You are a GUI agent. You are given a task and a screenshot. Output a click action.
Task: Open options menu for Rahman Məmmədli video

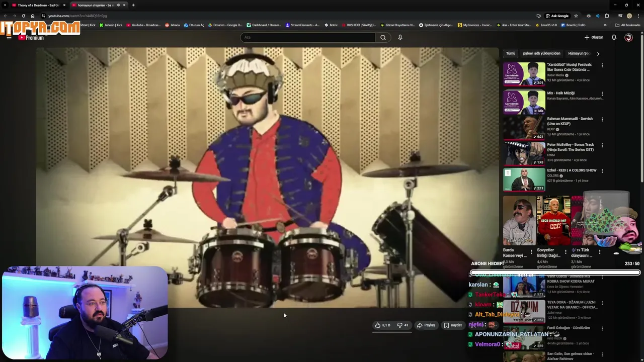602,120
